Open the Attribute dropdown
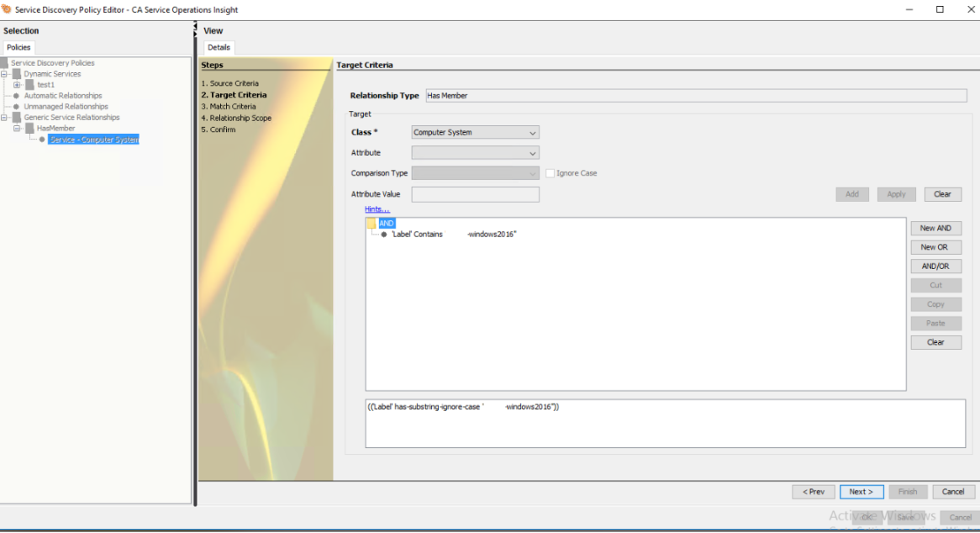The width and height of the screenshot is (980, 533). coord(475,152)
